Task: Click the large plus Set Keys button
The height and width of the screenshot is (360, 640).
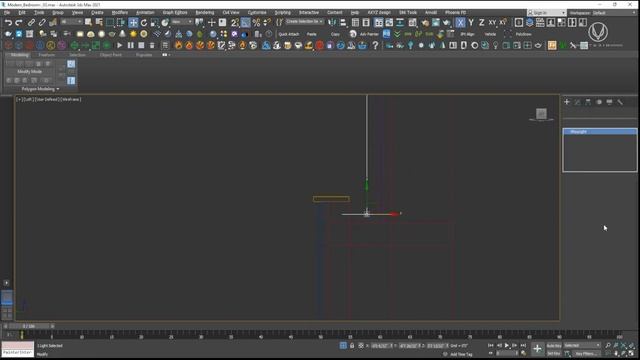Action: coord(537,349)
